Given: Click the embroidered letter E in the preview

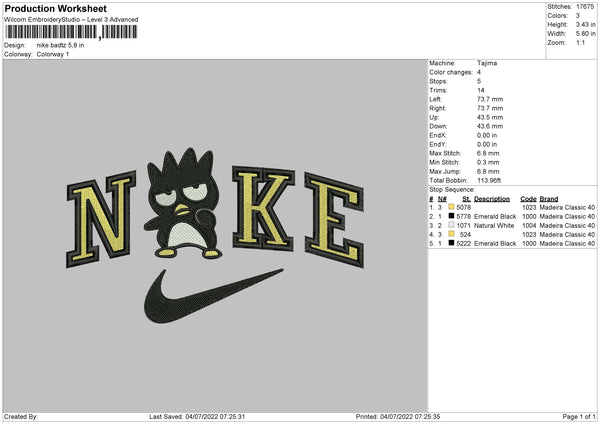Looking at the screenshot, I should point(334,220).
